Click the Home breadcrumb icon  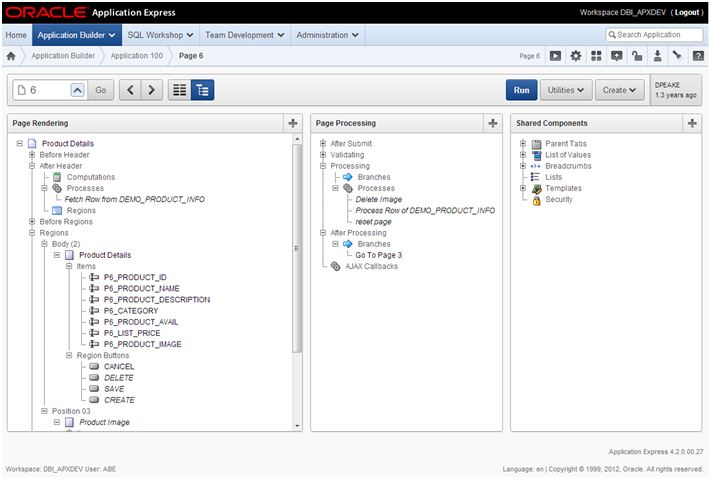pyautogui.click(x=11, y=56)
